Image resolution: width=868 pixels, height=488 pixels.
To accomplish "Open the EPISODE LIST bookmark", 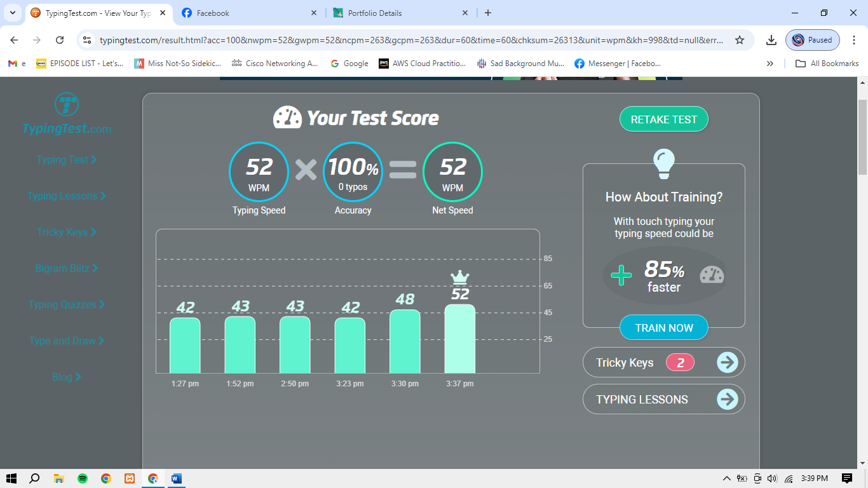I will pos(80,64).
